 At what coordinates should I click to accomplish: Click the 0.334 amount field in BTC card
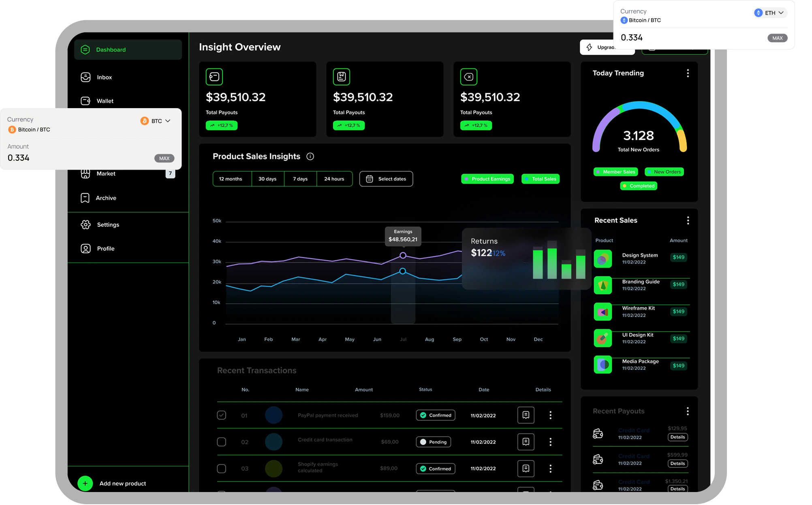pyautogui.click(x=19, y=158)
